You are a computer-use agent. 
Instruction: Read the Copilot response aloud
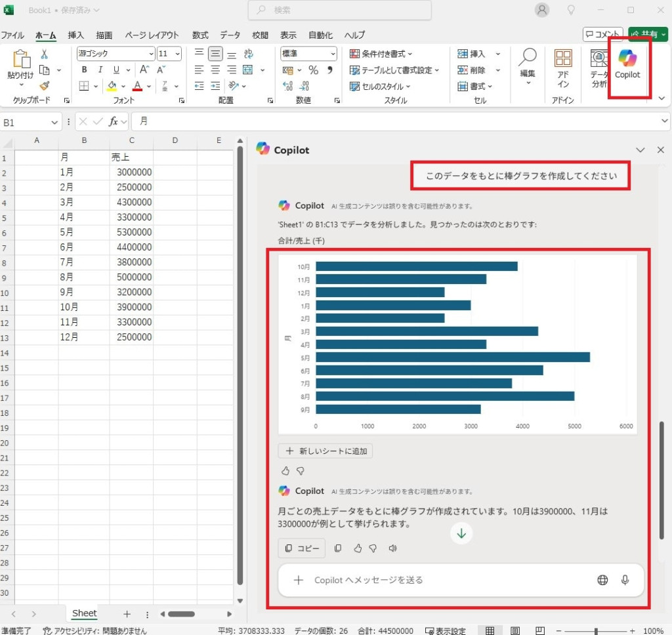pyautogui.click(x=392, y=548)
